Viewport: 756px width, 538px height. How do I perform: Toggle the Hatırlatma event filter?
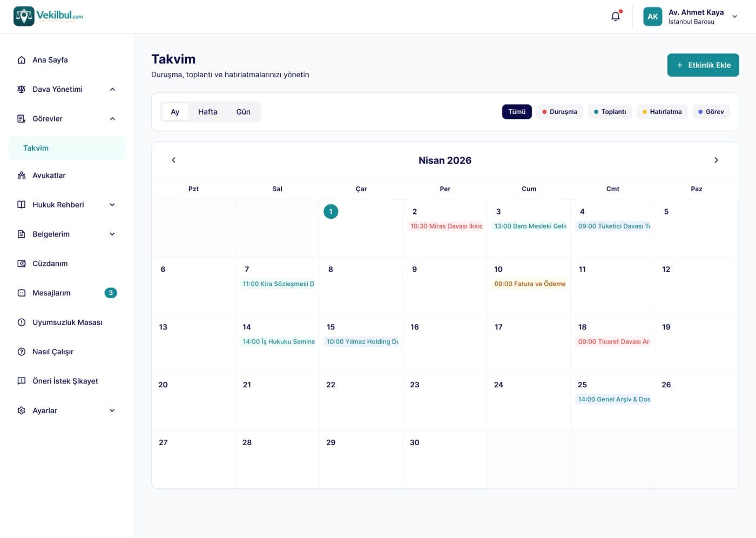(662, 112)
